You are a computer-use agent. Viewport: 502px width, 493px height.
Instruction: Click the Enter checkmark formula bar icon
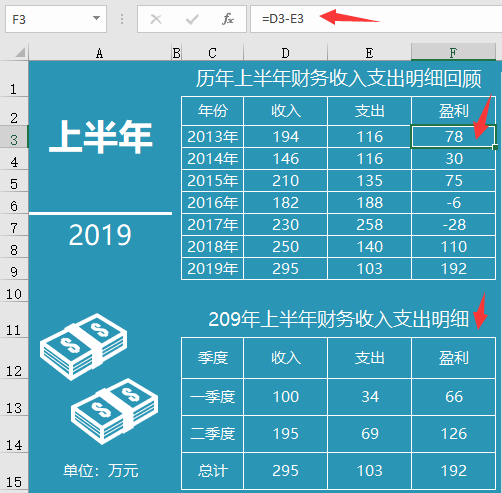[192, 19]
